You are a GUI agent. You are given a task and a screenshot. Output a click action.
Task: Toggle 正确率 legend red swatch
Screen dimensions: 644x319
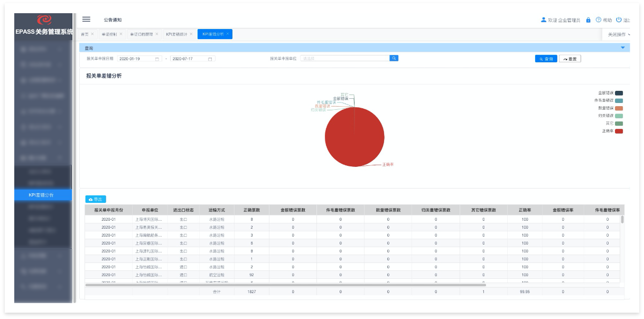click(619, 131)
